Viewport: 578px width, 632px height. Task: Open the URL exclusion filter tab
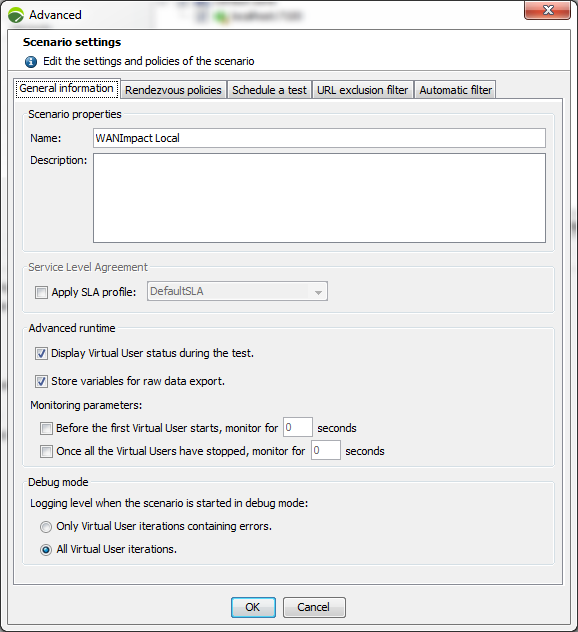pos(362,90)
